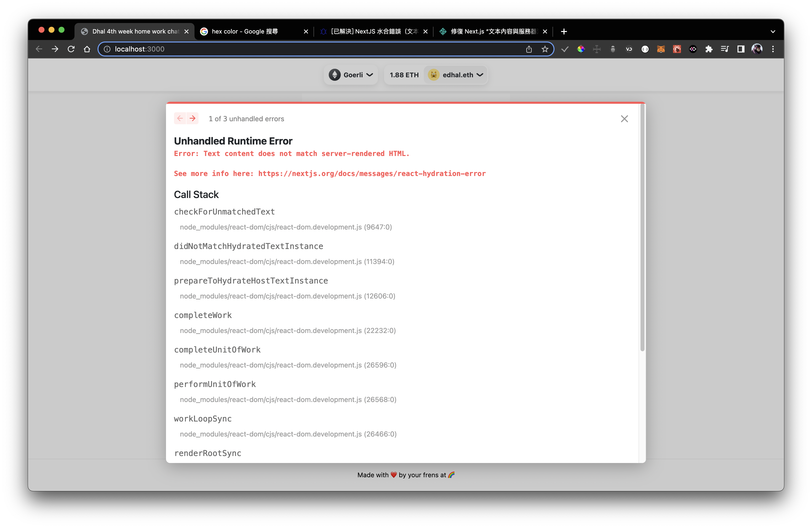Click the localhost:3000 address bar
812x528 pixels.
(307, 49)
